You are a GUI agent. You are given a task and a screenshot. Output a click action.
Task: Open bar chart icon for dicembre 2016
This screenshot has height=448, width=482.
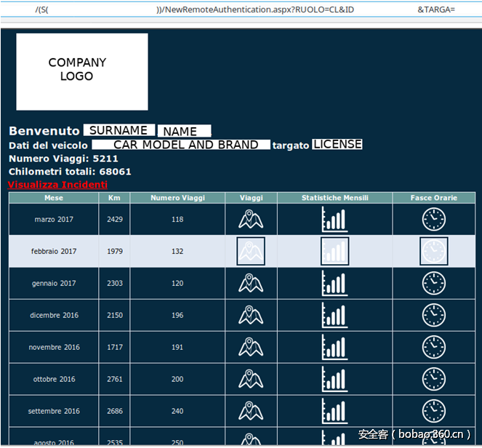[x=334, y=315]
